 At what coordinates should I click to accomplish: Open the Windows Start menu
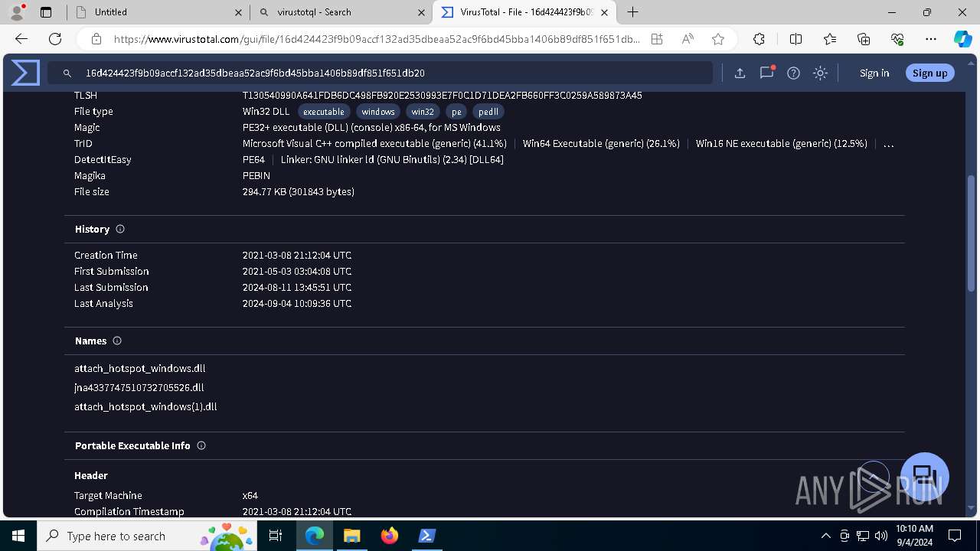coord(18,536)
